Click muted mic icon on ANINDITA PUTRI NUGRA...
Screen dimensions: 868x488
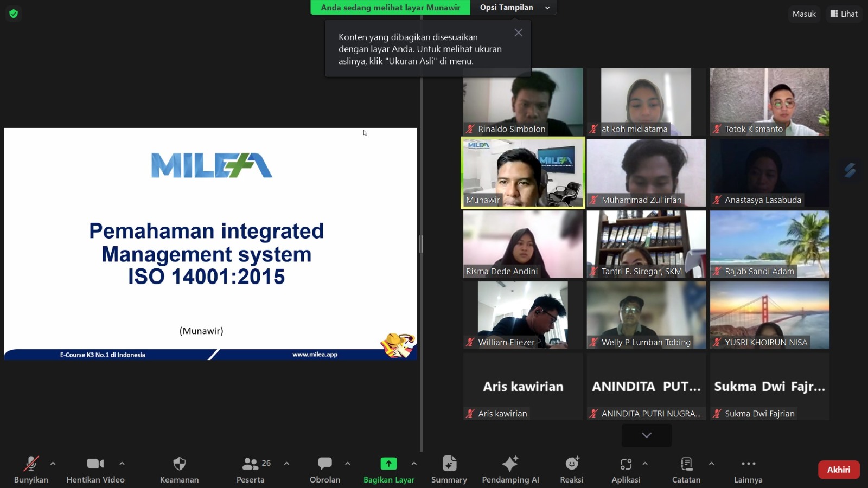point(594,414)
